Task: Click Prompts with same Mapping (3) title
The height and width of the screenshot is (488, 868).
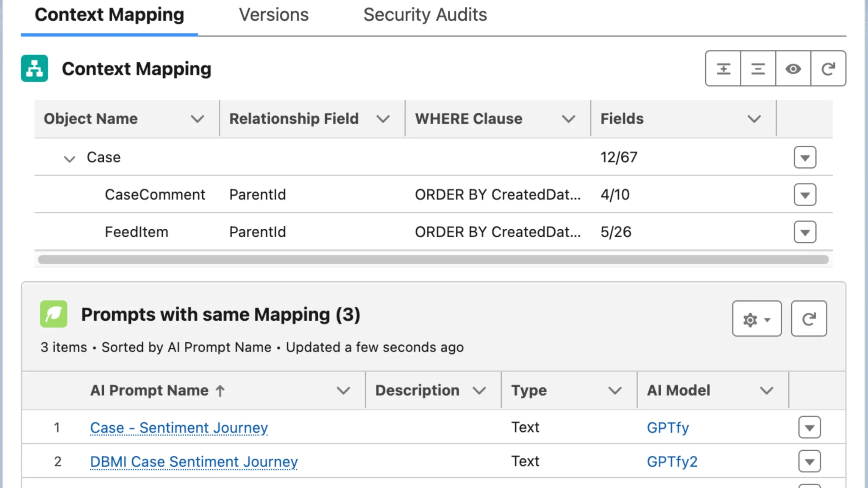Action: [220, 315]
